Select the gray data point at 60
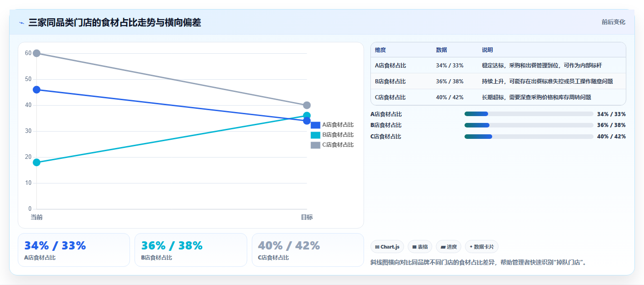Screen dimensions: 644x285 pos(37,53)
